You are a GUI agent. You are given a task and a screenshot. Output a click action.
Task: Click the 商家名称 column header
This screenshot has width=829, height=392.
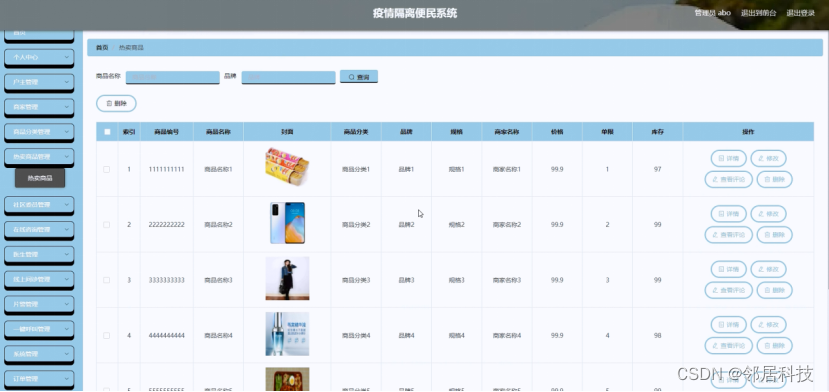pyautogui.click(x=506, y=132)
